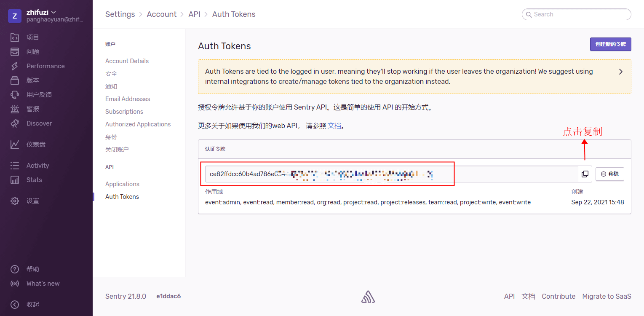Click API in the breadcrumb

coord(195,14)
